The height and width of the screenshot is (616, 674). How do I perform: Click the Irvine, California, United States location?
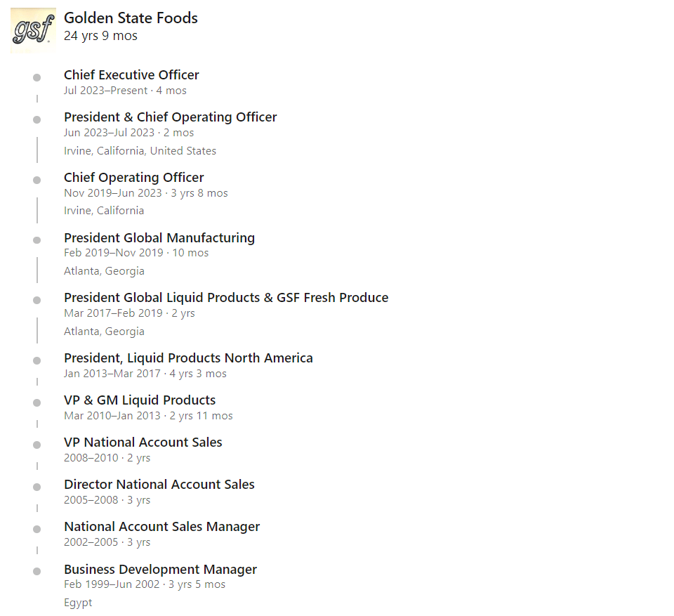coord(140,151)
